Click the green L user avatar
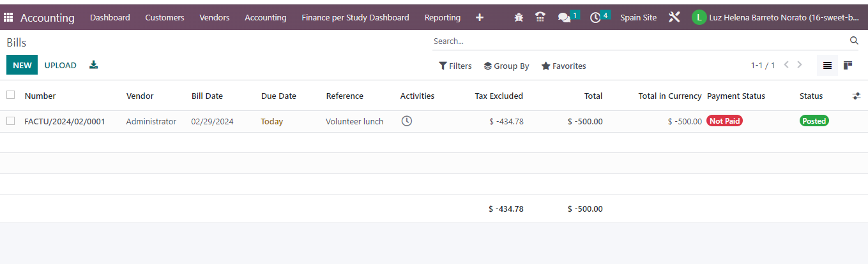Screen dimensions: 868x264 coord(699,17)
